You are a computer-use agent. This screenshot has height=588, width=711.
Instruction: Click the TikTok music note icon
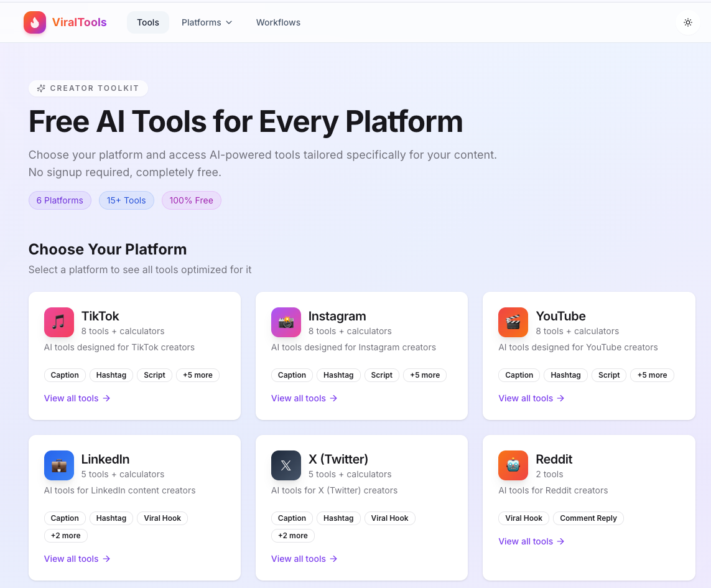tap(59, 322)
